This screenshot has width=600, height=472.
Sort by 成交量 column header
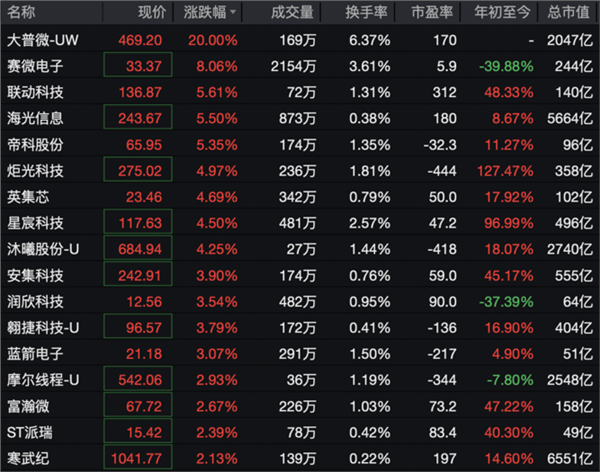pyautogui.click(x=292, y=12)
